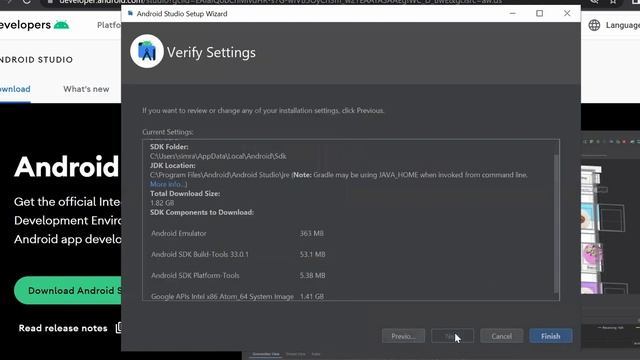Open the Language globe icon in browser
Image resolution: width=640 pixels, height=360 pixels.
tap(594, 25)
